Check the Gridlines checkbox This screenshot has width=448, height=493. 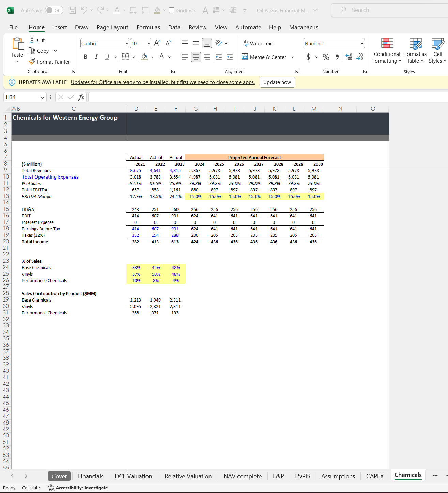(x=172, y=10)
